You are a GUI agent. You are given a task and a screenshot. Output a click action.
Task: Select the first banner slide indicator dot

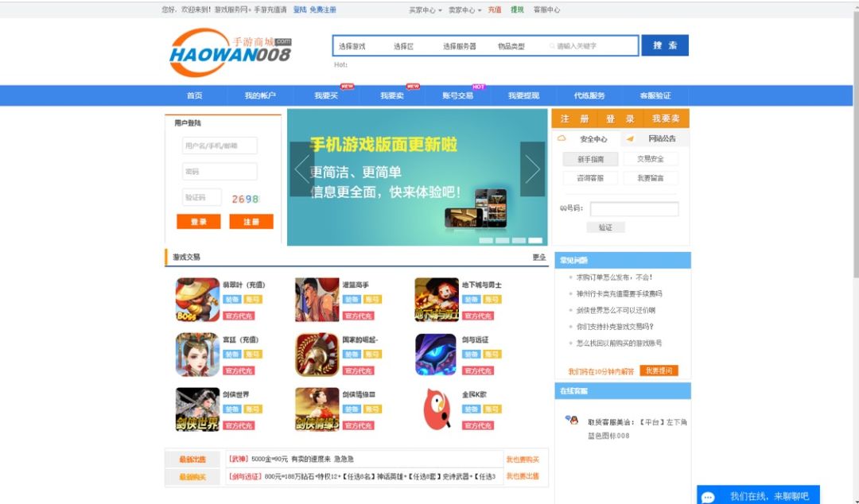(x=486, y=241)
